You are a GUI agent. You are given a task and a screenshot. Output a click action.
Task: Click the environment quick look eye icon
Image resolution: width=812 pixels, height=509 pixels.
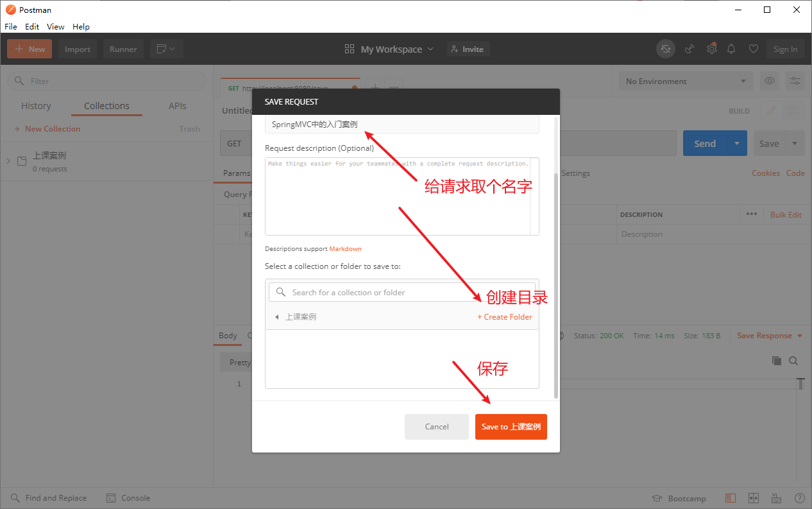click(770, 81)
